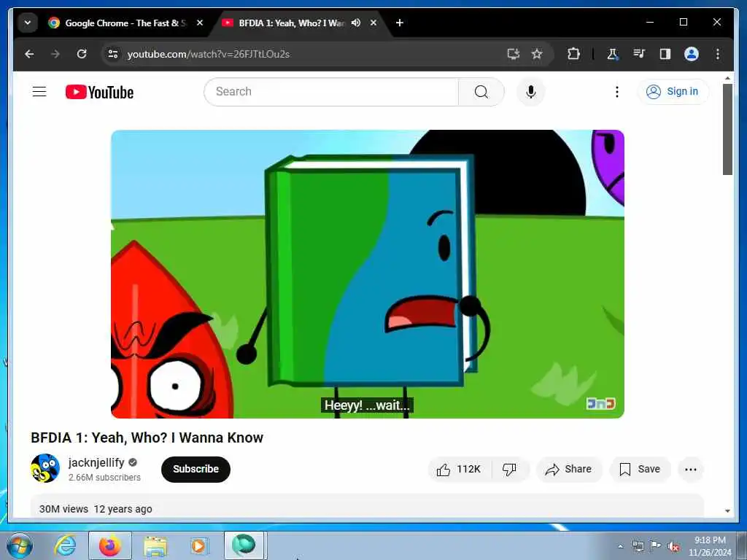747x560 pixels.
Task: Open tab search dropdown arrow
Action: point(28,23)
